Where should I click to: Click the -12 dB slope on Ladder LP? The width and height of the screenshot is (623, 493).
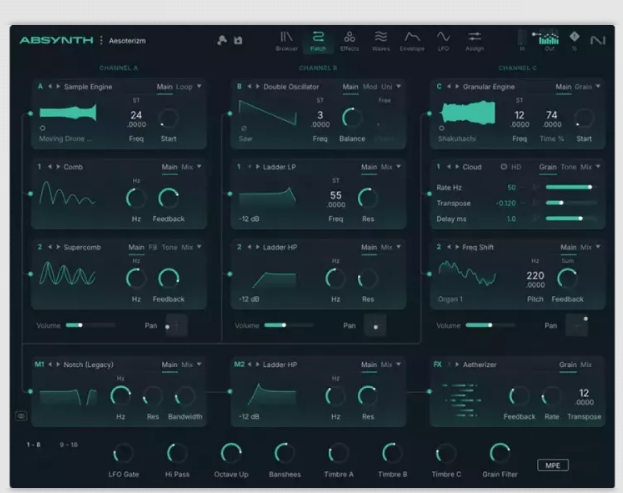pos(249,219)
